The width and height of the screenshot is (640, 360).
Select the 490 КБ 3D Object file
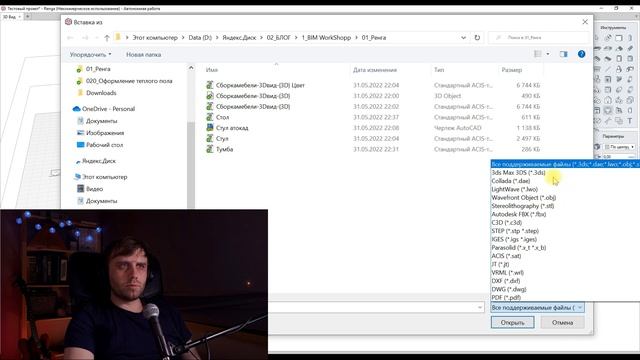click(x=253, y=96)
